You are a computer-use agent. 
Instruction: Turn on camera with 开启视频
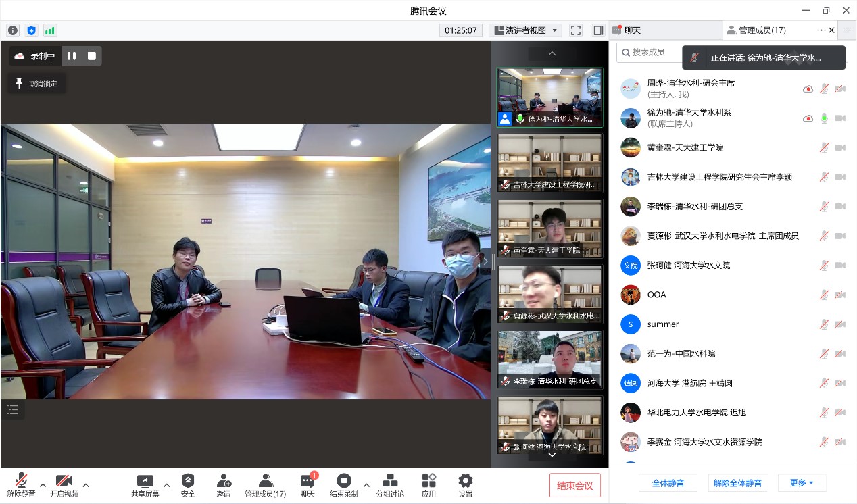(x=64, y=484)
